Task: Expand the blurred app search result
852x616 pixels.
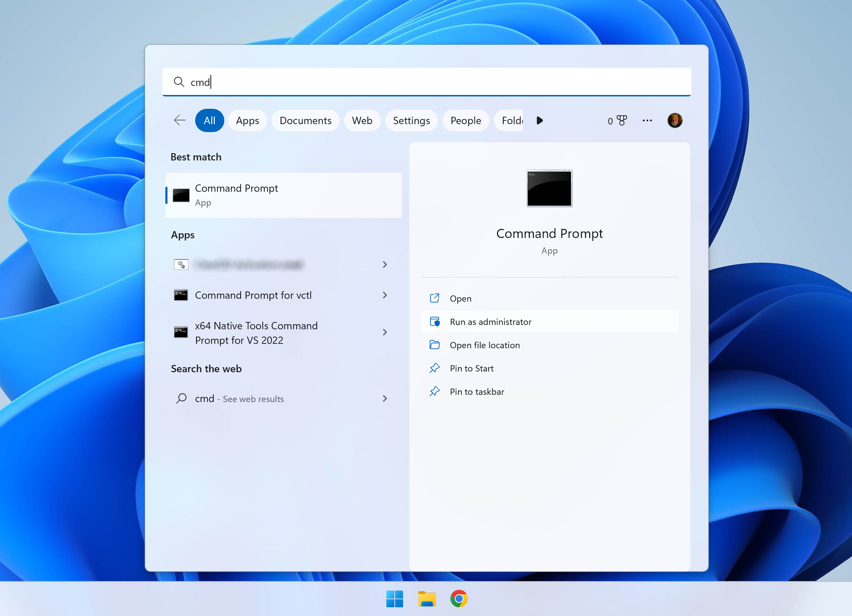Action: (385, 265)
